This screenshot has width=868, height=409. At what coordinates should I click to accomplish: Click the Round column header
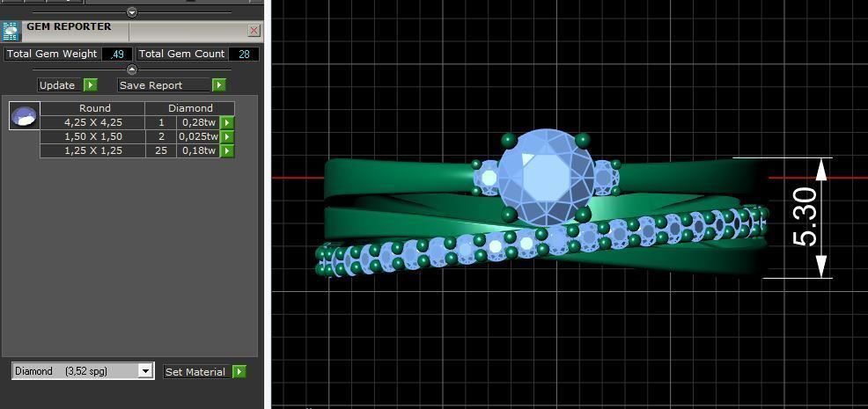(92, 108)
